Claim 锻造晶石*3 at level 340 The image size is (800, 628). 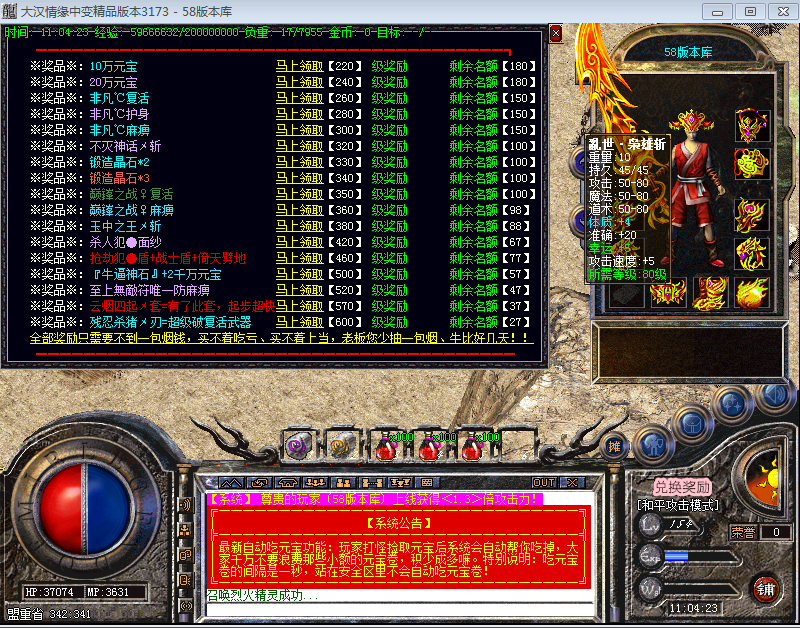299,178
